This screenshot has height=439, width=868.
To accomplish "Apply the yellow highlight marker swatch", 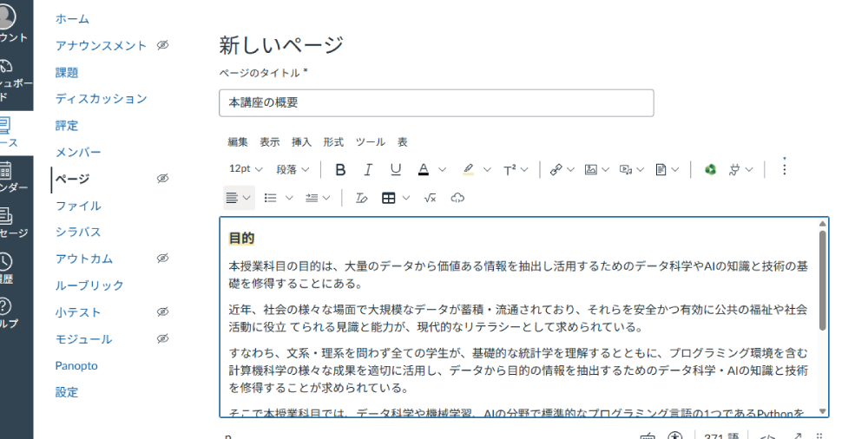I will 469,169.
